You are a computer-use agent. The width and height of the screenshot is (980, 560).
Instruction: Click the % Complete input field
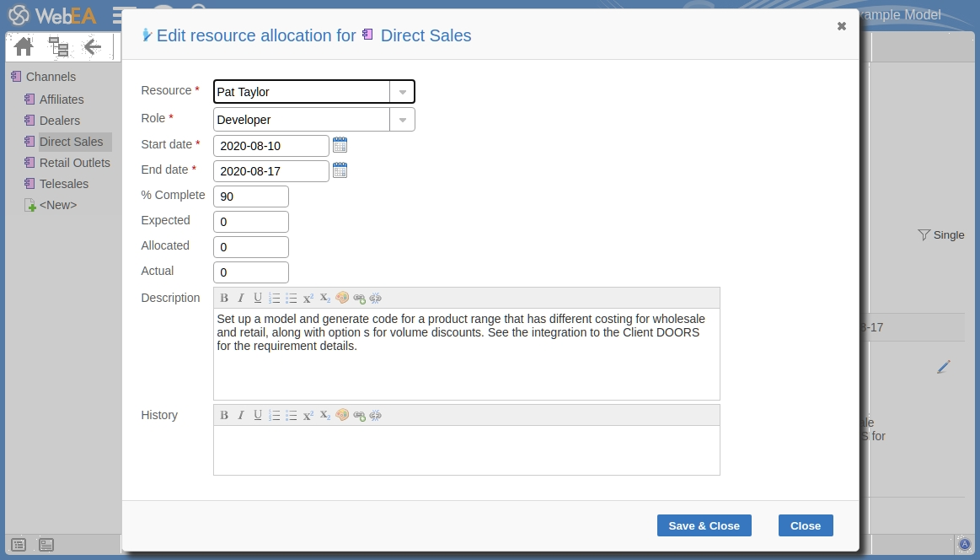click(251, 197)
